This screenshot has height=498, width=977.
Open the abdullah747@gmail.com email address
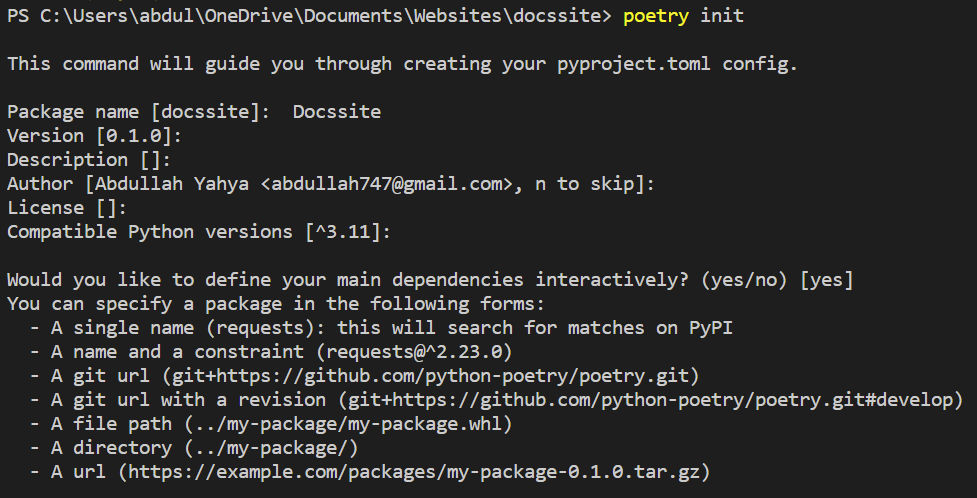[x=386, y=184]
